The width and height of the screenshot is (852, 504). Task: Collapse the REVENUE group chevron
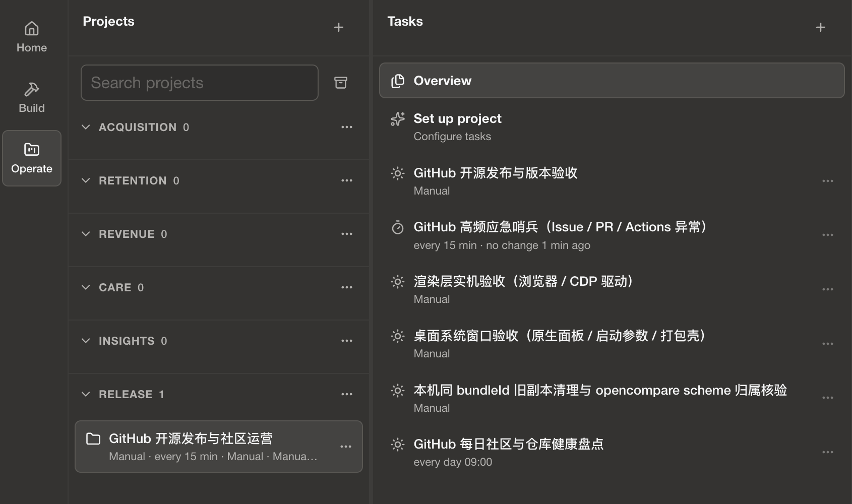[86, 234]
